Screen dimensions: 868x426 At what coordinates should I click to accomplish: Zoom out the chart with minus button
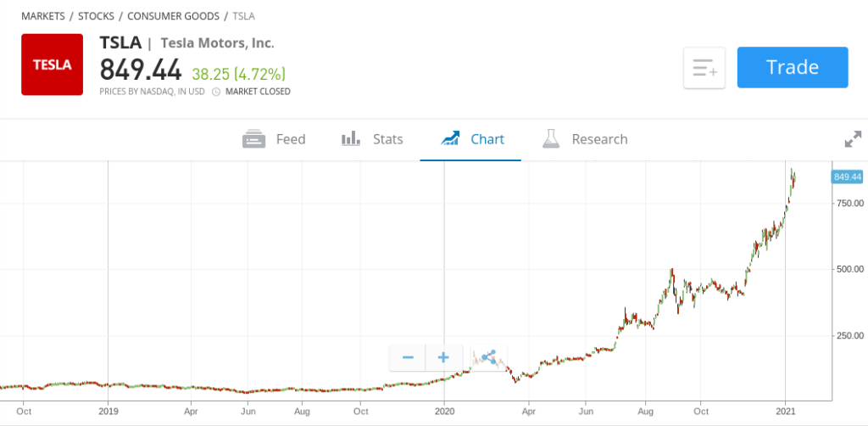click(408, 357)
